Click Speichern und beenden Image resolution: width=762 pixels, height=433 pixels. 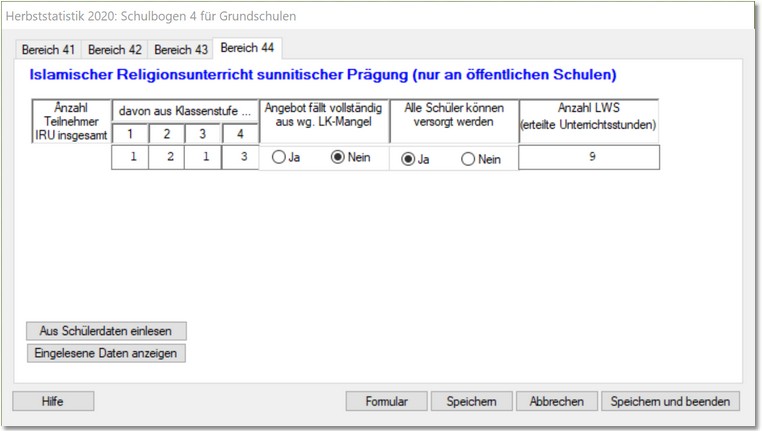(x=670, y=401)
